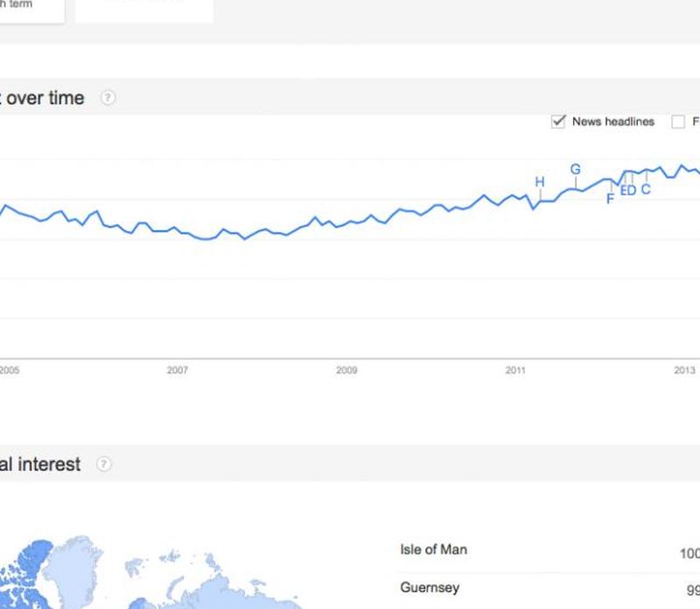Select headline marker G on the graph

pos(575,169)
